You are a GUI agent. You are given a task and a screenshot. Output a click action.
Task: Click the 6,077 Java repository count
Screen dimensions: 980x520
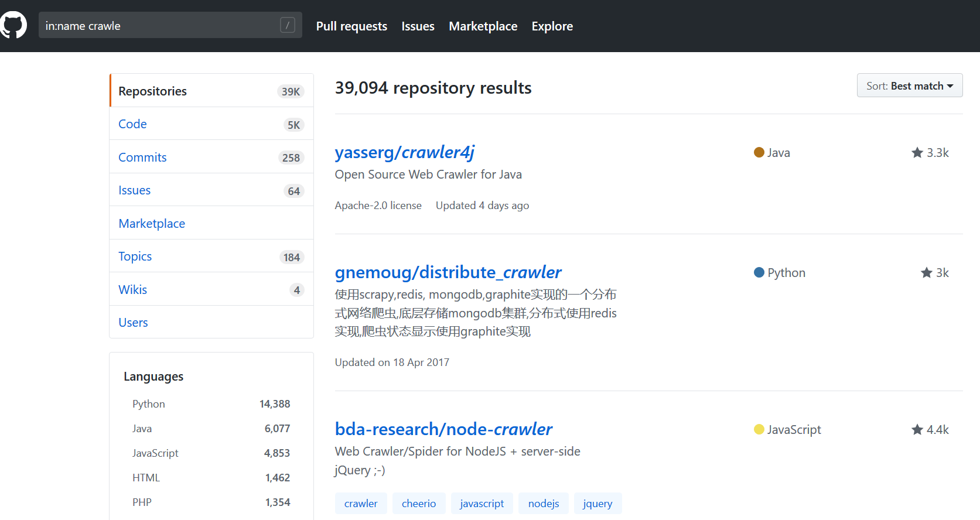(x=277, y=429)
